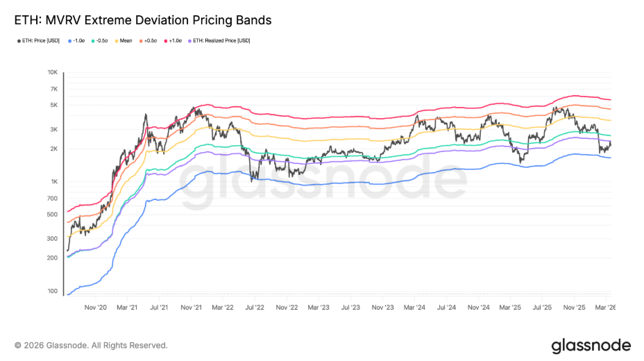Click the yellow Mean legend marker
644x361 pixels.
[x=116, y=41]
